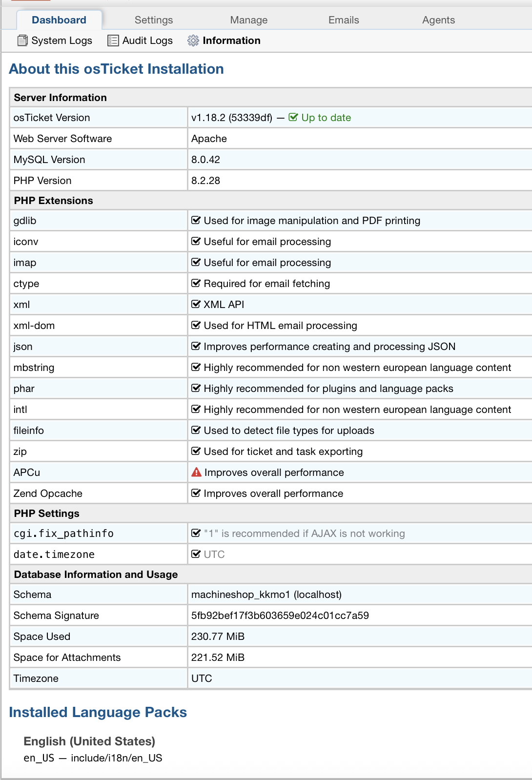Select the Agents tab

438,20
